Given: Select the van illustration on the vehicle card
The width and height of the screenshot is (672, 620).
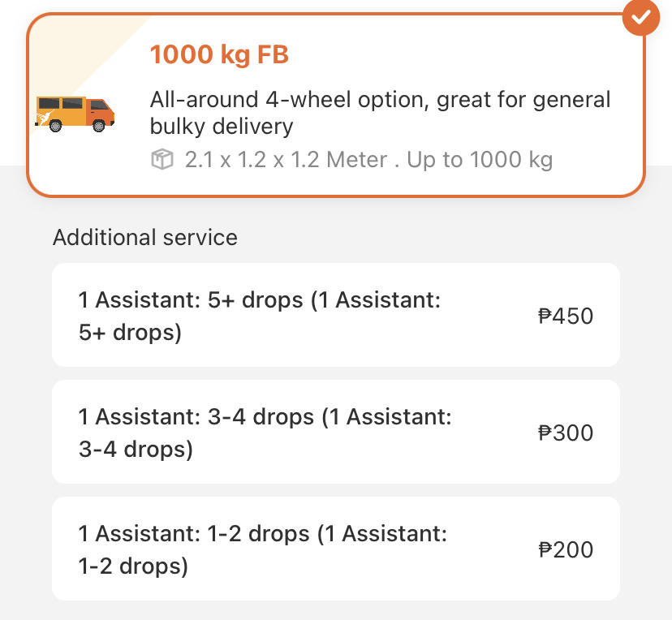Looking at the screenshot, I should pyautogui.click(x=75, y=114).
